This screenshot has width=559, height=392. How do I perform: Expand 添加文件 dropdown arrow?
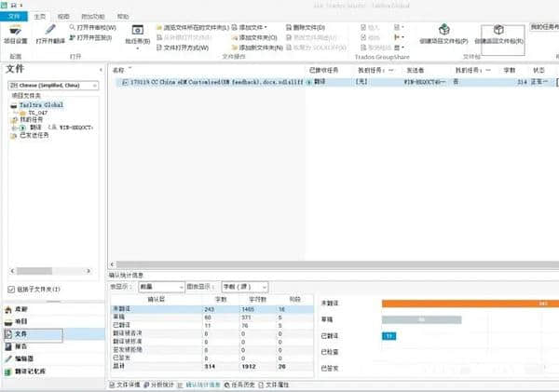(266, 27)
